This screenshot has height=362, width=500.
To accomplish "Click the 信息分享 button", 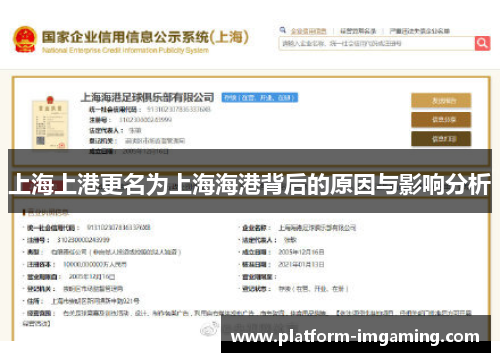I will 441,120.
